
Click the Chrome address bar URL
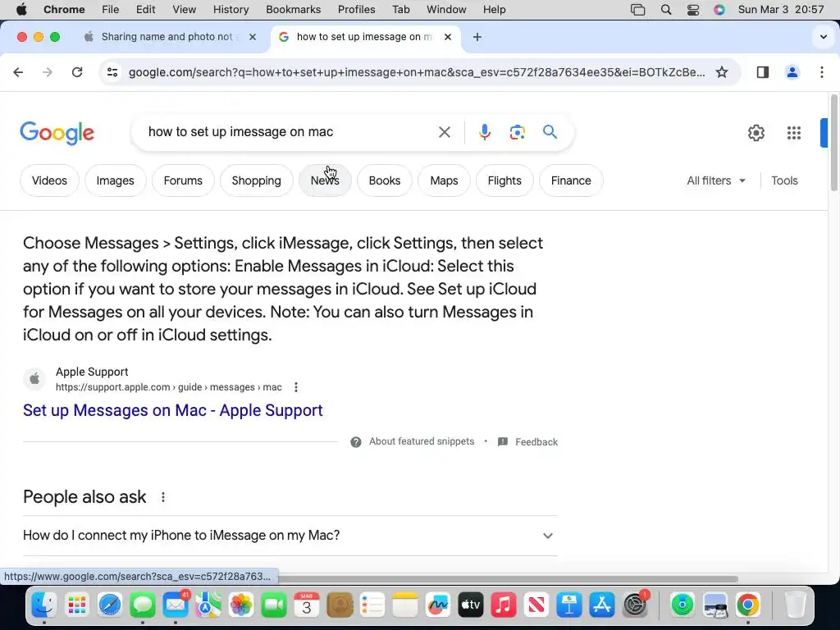click(x=417, y=72)
